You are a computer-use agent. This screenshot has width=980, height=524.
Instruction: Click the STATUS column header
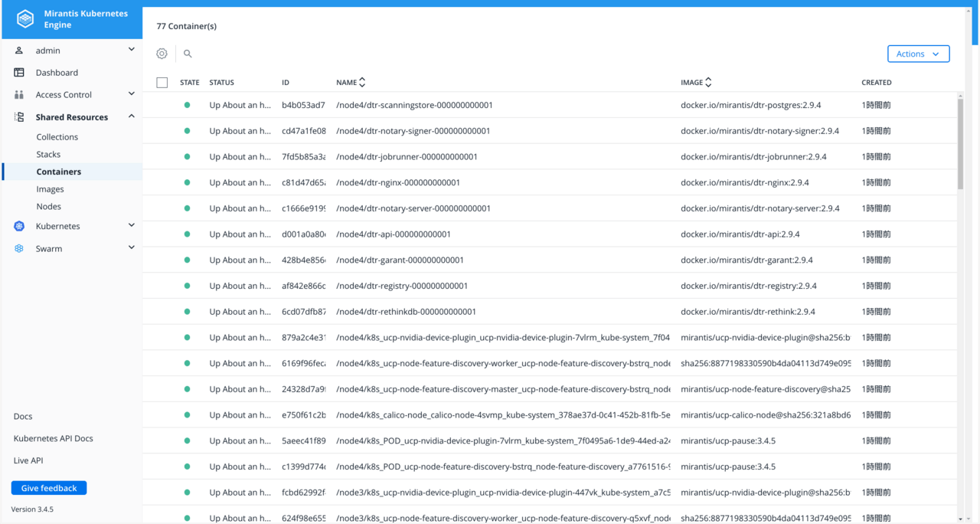(222, 83)
